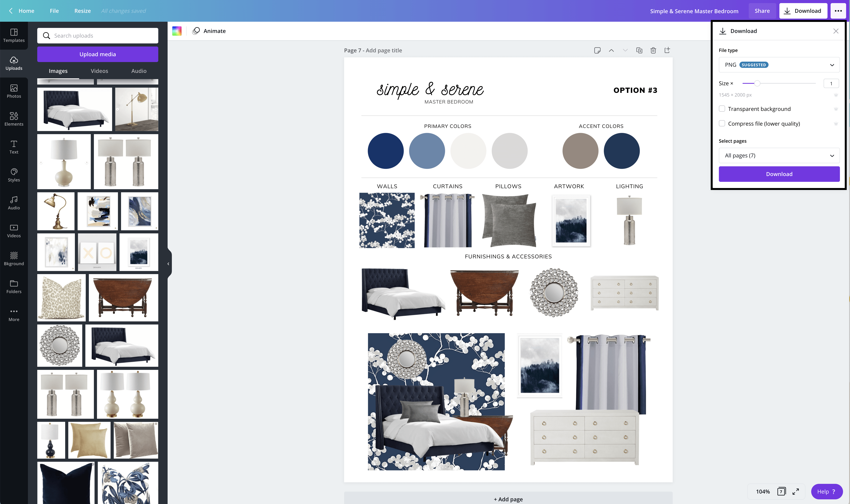The height and width of the screenshot is (504, 850).
Task: Open the File menu
Action: tap(54, 11)
